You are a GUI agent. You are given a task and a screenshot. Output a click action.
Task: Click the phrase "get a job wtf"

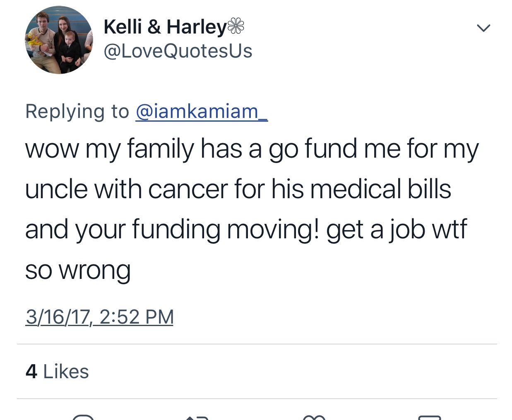coord(397,229)
